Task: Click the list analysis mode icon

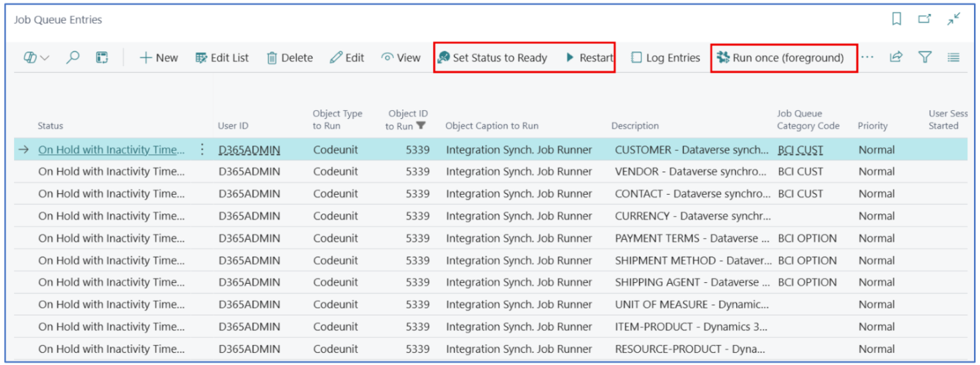Action: tap(101, 58)
